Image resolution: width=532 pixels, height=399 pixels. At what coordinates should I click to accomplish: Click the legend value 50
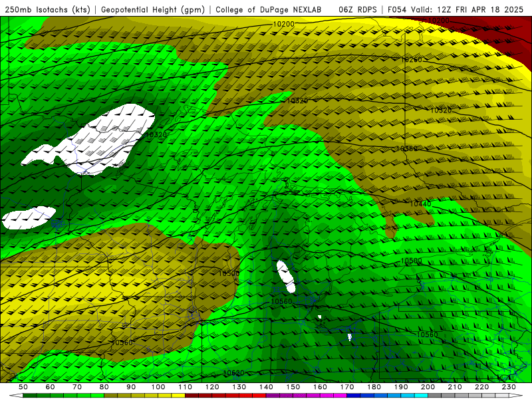point(23,387)
